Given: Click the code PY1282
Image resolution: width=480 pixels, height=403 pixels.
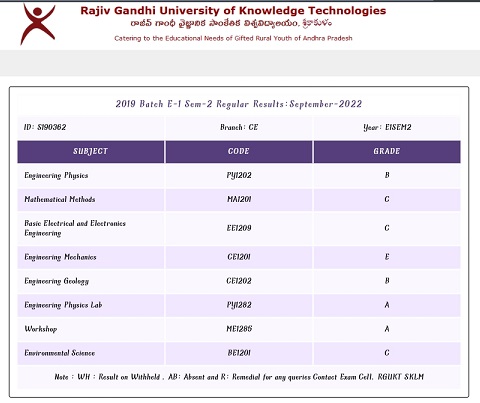Looking at the screenshot, I should [239, 305].
